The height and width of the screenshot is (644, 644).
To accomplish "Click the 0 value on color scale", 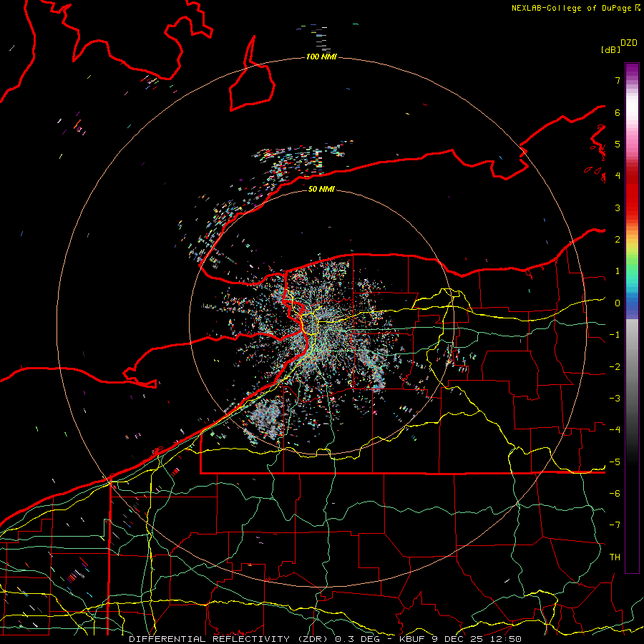I will pyautogui.click(x=618, y=303).
